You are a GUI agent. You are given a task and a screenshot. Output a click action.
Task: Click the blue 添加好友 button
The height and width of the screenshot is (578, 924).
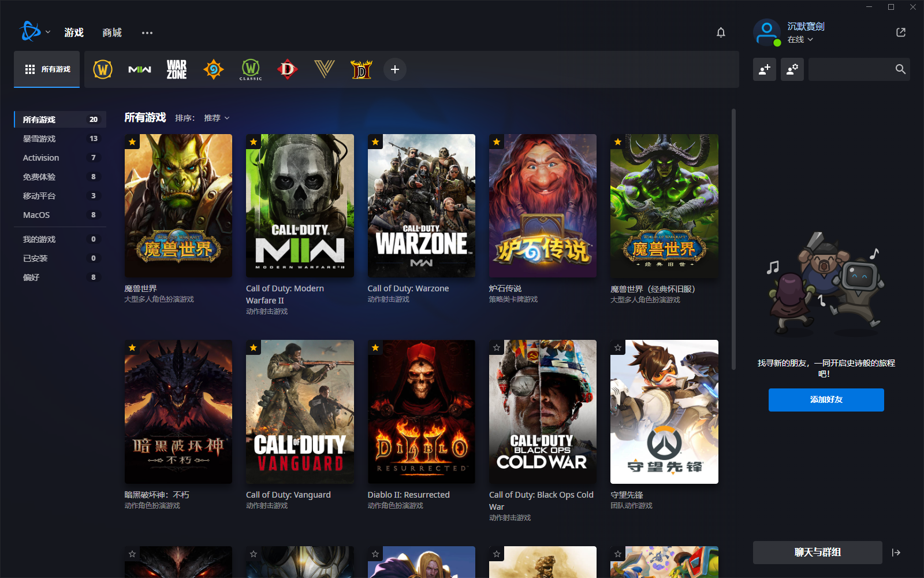pyautogui.click(x=826, y=399)
